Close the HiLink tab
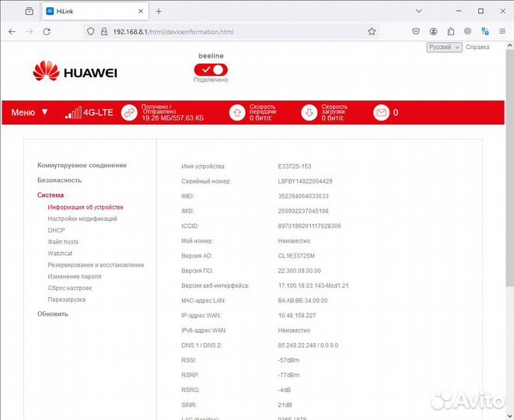 pyautogui.click(x=141, y=11)
